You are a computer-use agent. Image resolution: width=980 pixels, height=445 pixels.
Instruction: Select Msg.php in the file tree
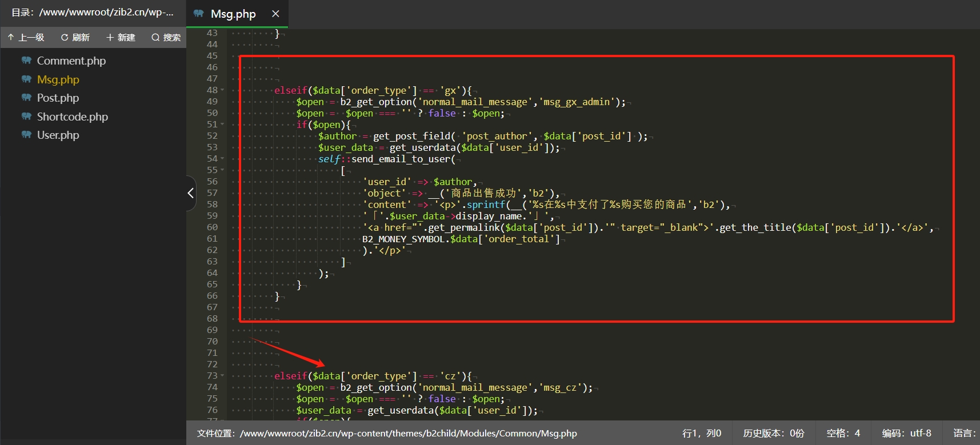pyautogui.click(x=58, y=79)
